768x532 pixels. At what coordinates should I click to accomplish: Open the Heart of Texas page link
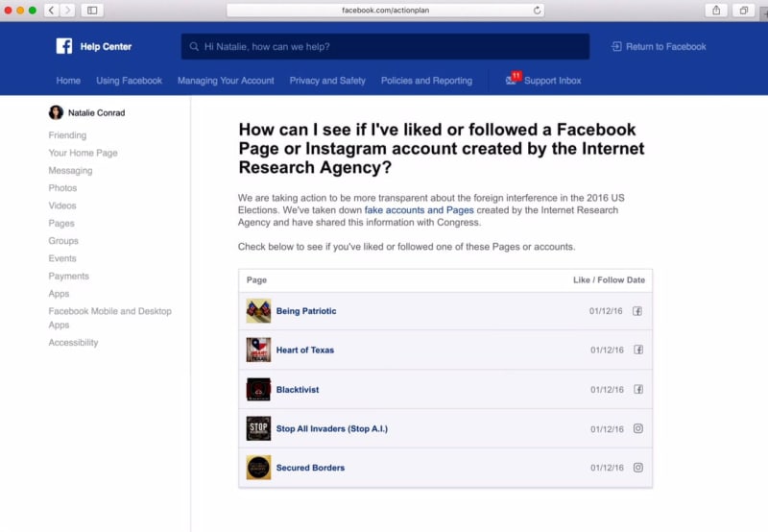tap(305, 351)
